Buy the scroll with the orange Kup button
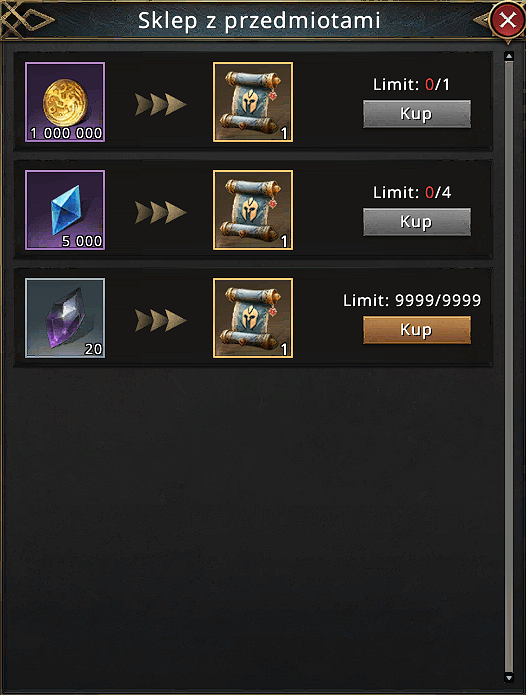Screen dimensions: 526x695 click(x=417, y=330)
